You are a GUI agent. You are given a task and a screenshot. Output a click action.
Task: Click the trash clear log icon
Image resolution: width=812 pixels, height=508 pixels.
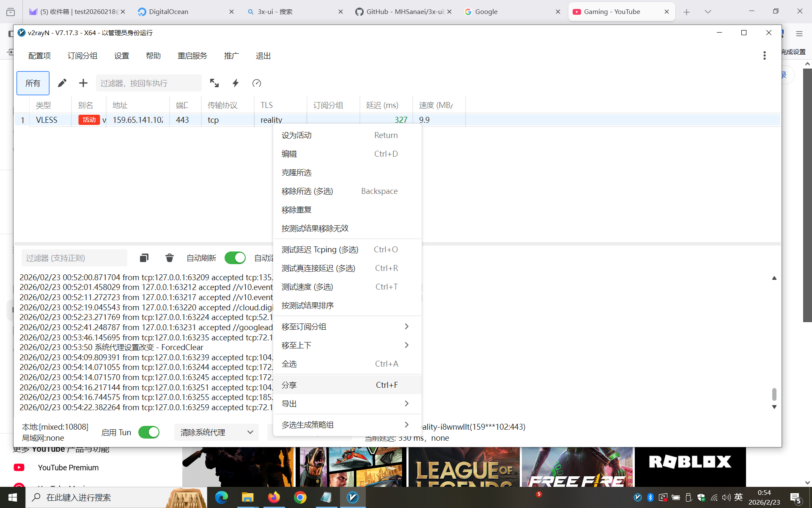pos(170,258)
